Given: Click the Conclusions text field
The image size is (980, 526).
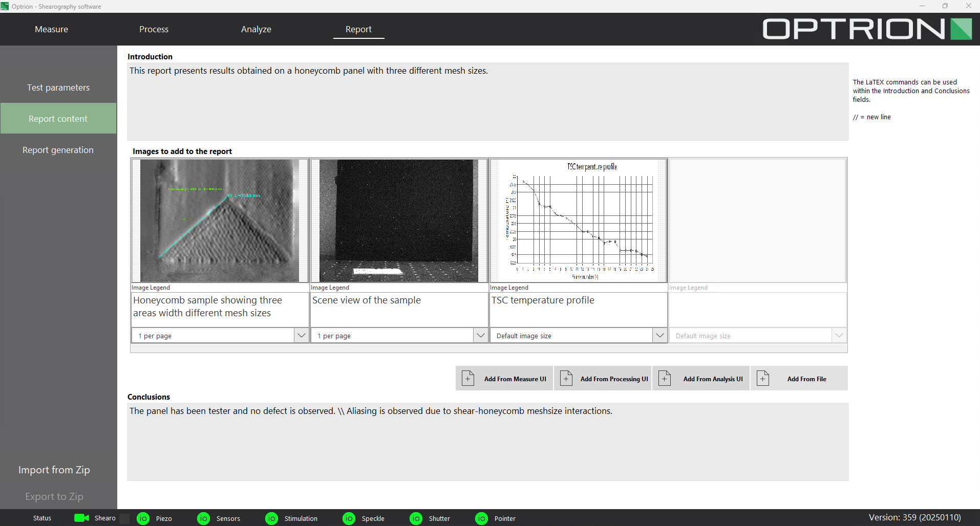Looking at the screenshot, I should pos(487,442).
